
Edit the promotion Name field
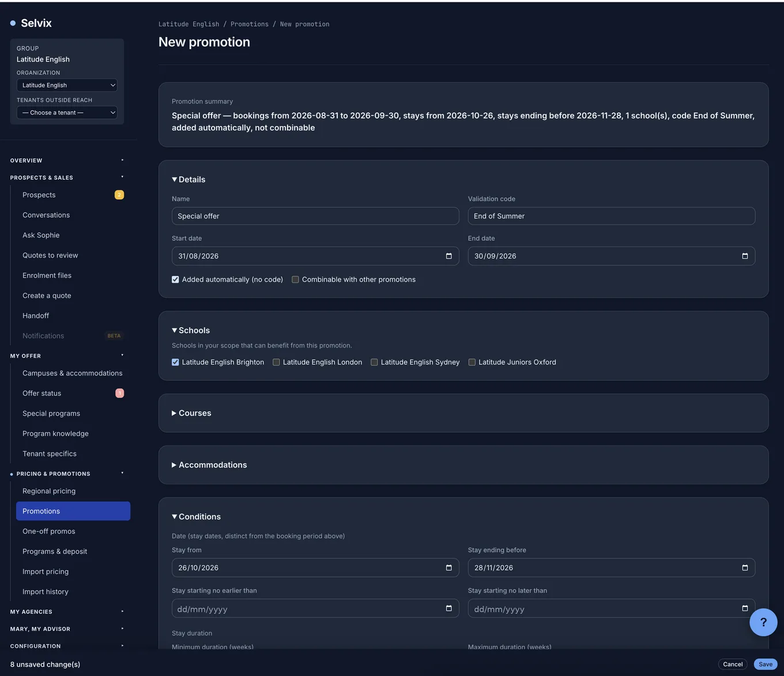click(315, 216)
